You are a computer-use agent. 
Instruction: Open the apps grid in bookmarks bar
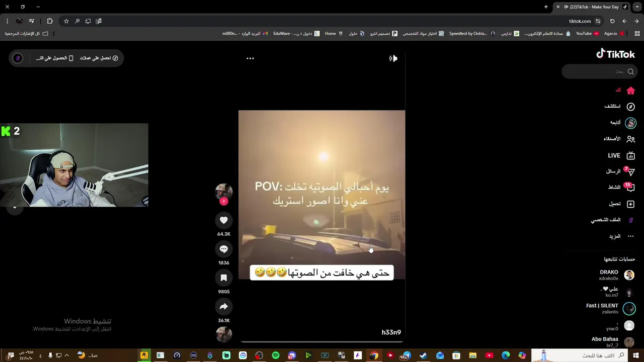(637, 34)
